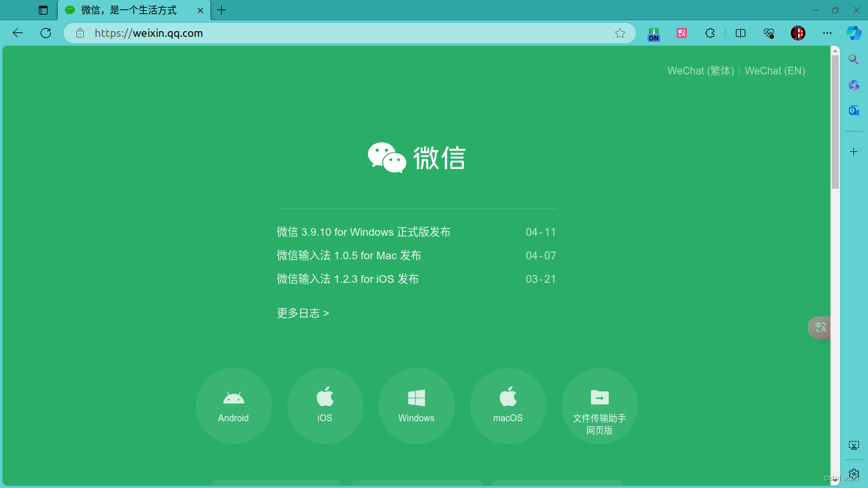Open the macOS download button

[508, 406]
